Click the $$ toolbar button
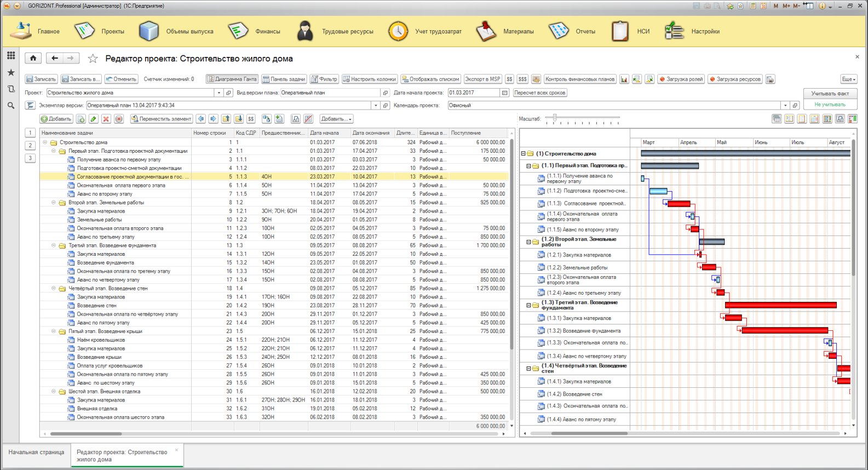This screenshot has width=868, height=470. coord(509,79)
